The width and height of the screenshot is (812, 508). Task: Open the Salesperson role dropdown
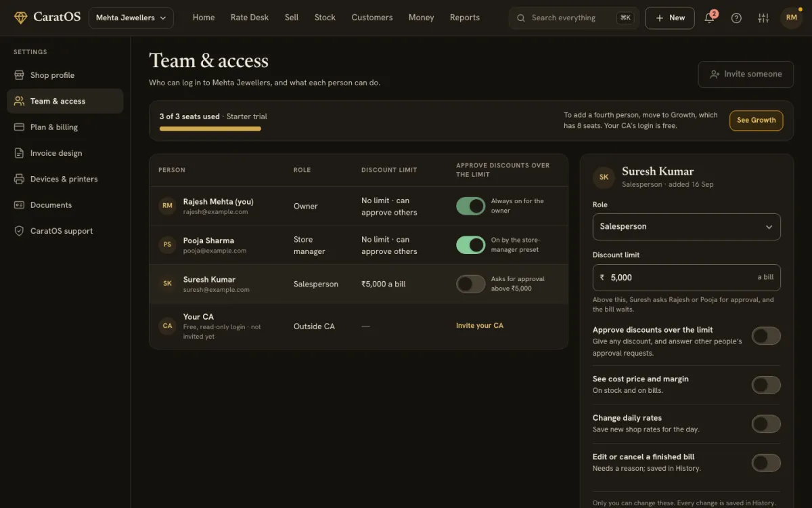(x=686, y=227)
